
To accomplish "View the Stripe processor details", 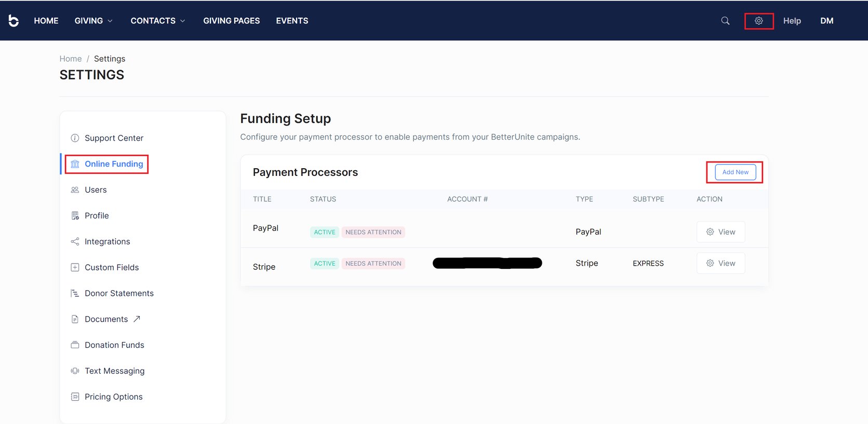I will (721, 263).
